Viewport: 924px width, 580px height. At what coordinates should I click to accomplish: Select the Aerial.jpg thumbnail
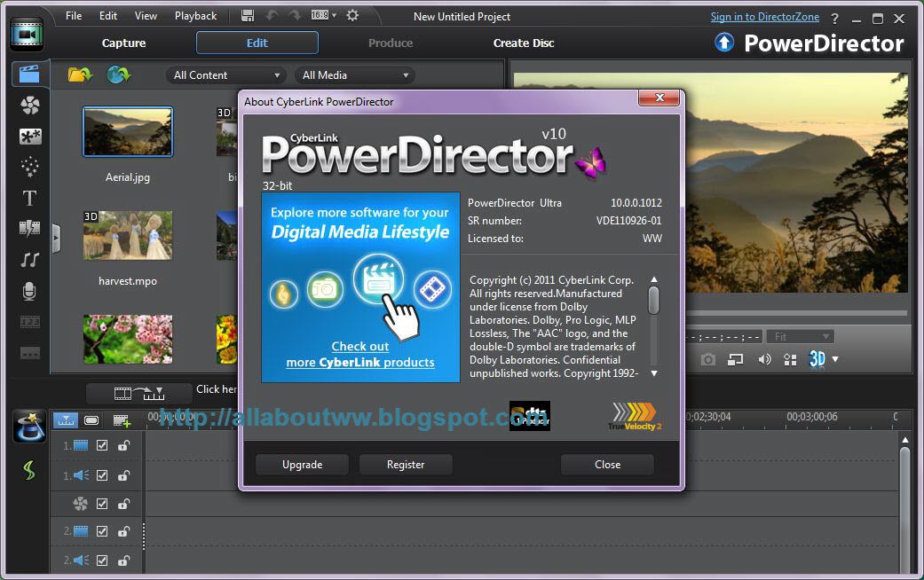(128, 132)
